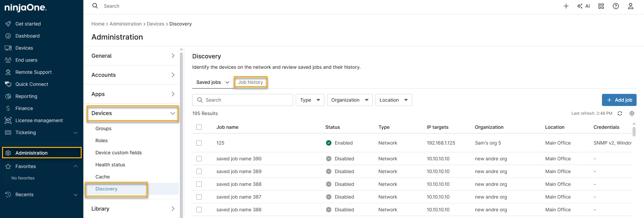This screenshot has width=644, height=218.
Task: Select Health status under Devices
Action: pos(110,165)
